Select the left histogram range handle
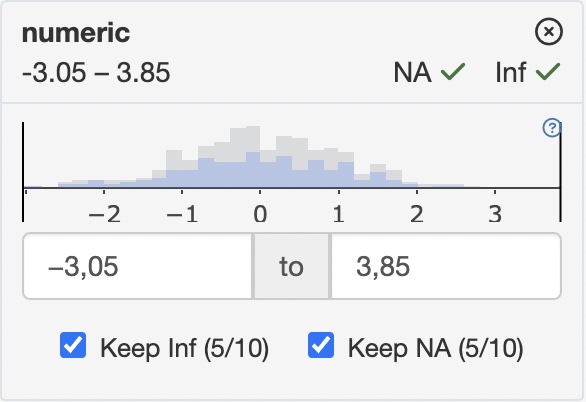 coord(23,172)
